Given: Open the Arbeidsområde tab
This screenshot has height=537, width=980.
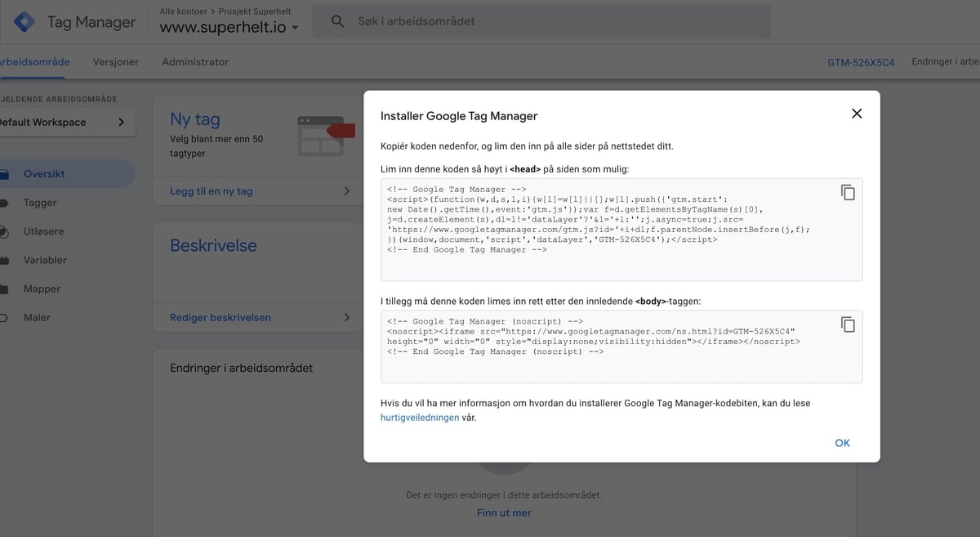Looking at the screenshot, I should (34, 62).
